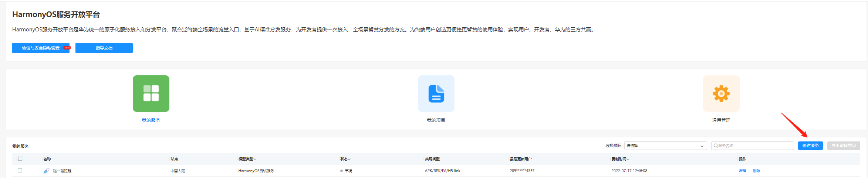Click the blue 创建服务 button
This screenshot has height=178, width=868.
pyautogui.click(x=810, y=146)
